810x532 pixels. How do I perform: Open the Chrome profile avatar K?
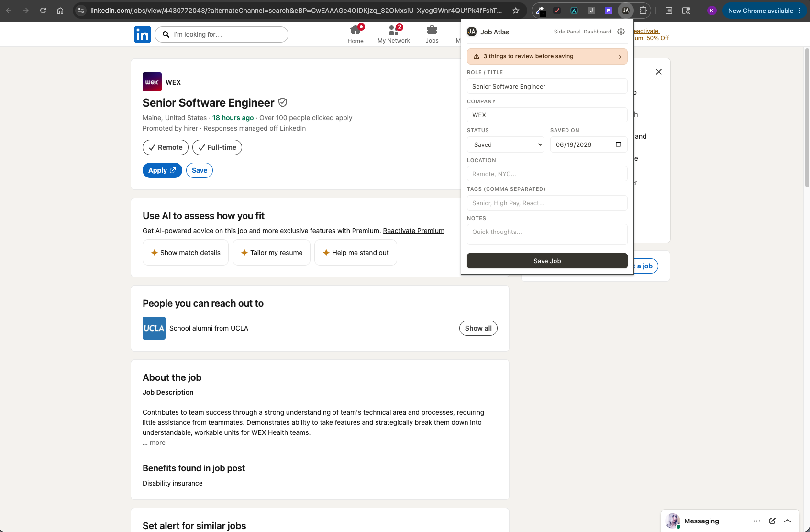coord(712,11)
